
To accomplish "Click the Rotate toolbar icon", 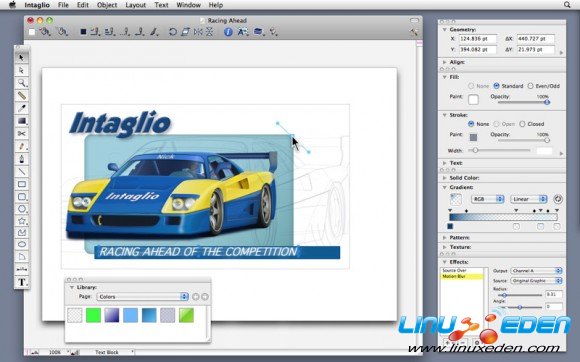I will 172,32.
